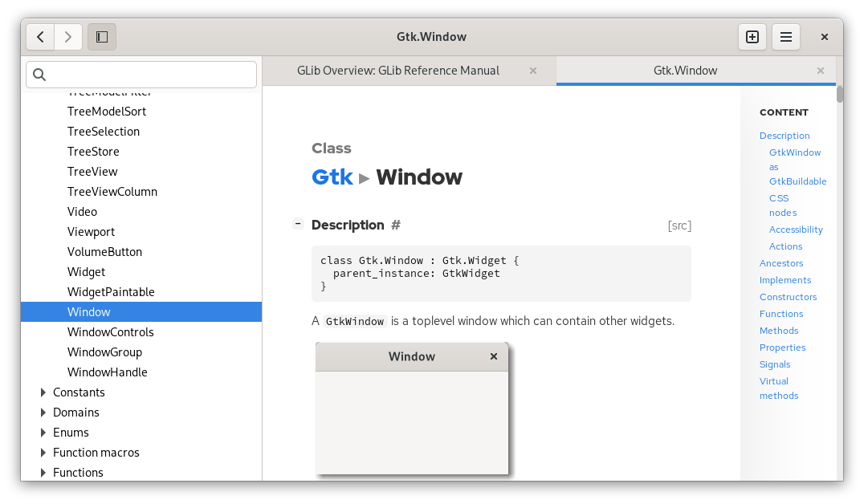Expand the Enums tree node
864x504 pixels.
pyautogui.click(x=43, y=433)
